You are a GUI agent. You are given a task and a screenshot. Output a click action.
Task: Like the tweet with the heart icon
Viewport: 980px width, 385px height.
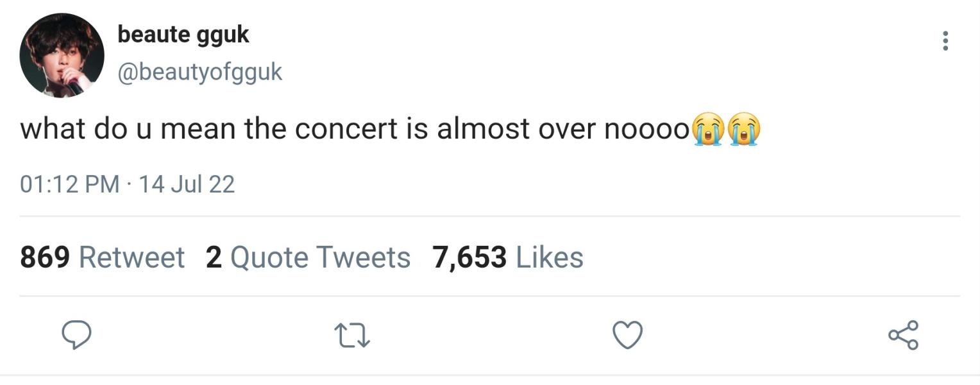(x=627, y=334)
